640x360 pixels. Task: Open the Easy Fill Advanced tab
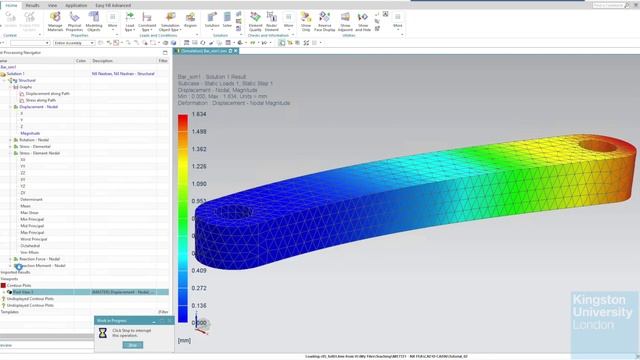(113, 5)
